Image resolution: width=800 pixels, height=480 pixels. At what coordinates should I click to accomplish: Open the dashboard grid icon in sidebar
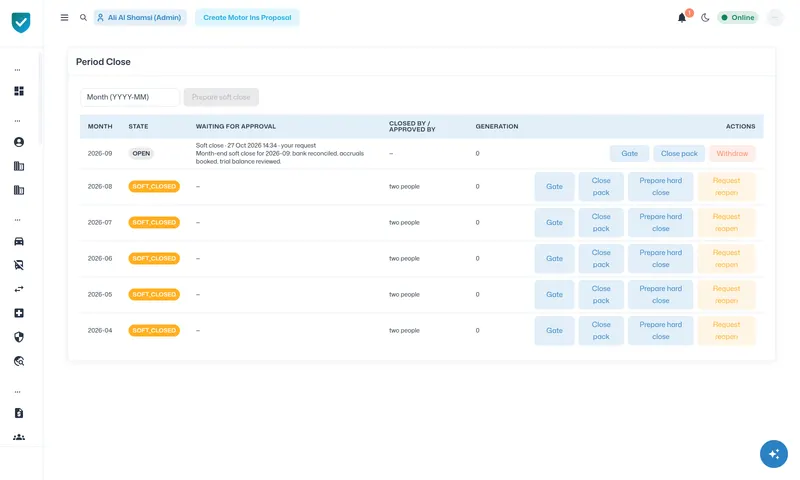point(19,91)
